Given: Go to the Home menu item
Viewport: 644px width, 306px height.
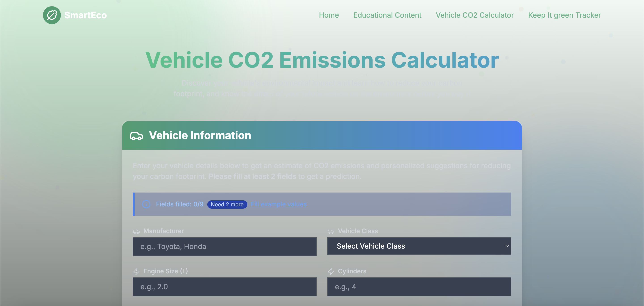Looking at the screenshot, I should click(x=329, y=15).
